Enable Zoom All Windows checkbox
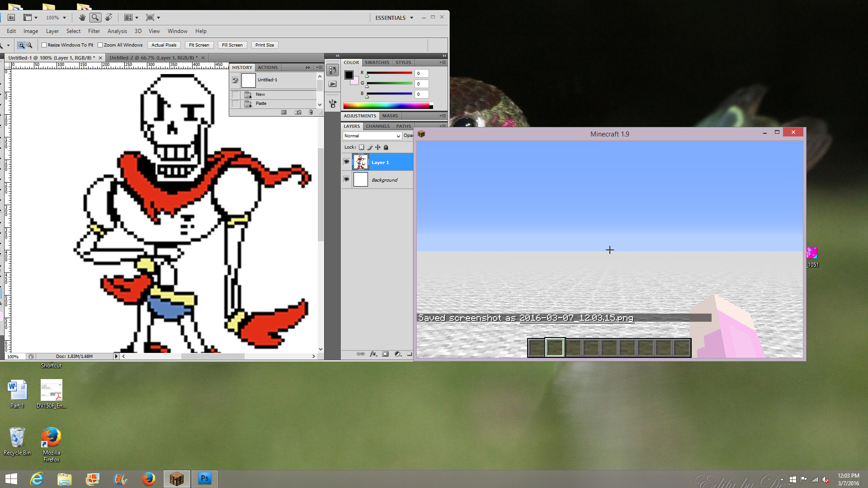The width and height of the screenshot is (868, 488). click(x=100, y=45)
